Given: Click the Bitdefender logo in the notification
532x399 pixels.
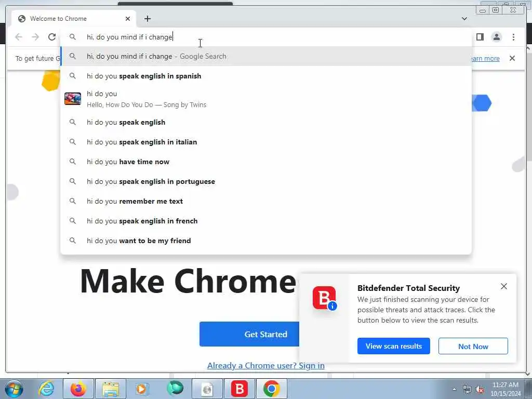Looking at the screenshot, I should click(324, 298).
